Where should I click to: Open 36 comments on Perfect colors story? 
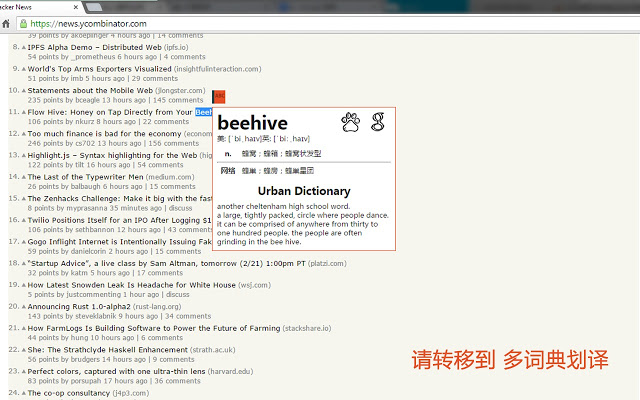coord(178,381)
